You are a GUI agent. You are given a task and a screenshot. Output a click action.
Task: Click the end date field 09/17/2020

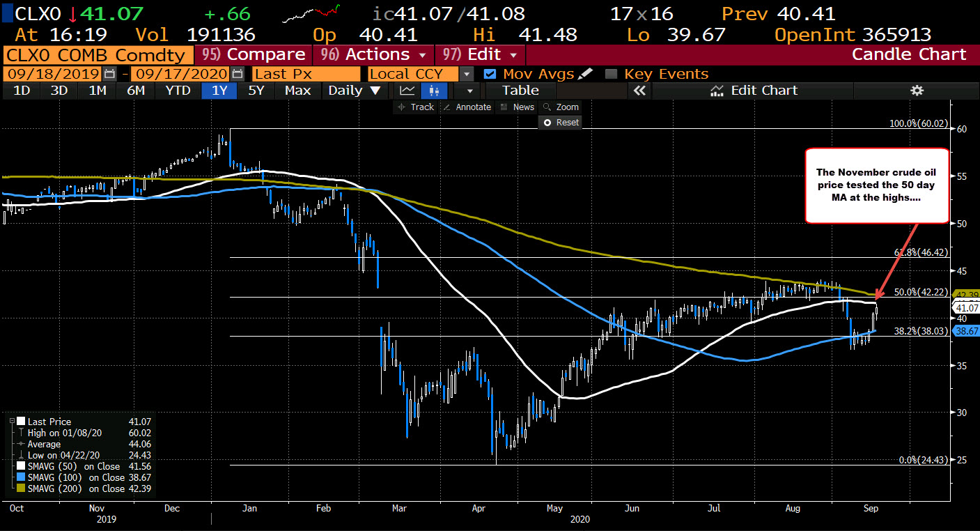pyautogui.click(x=180, y=74)
